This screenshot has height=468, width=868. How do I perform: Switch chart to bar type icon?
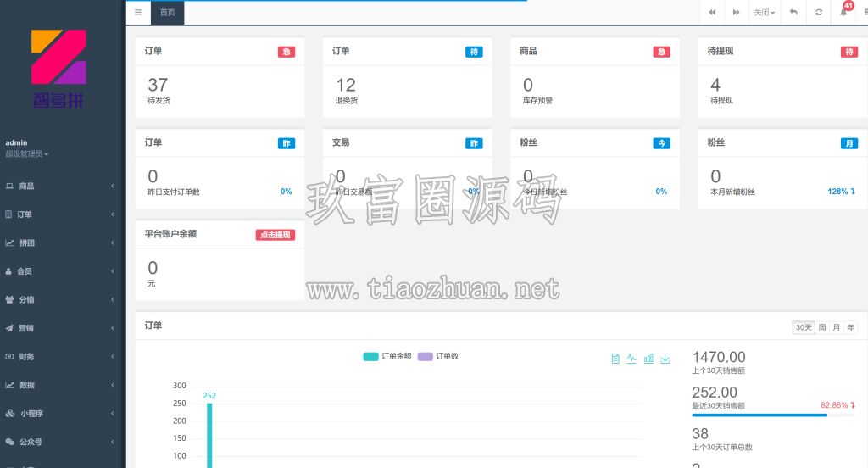648,359
